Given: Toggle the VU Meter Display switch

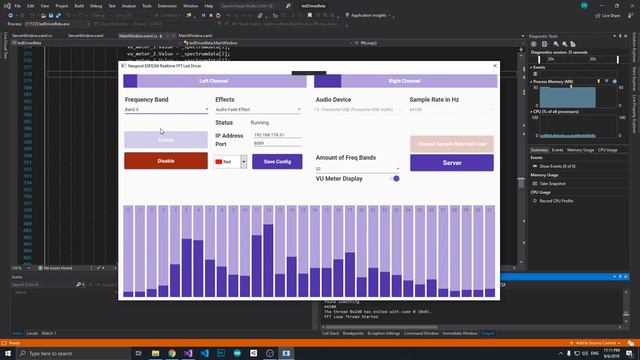Looking at the screenshot, I should pos(395,179).
